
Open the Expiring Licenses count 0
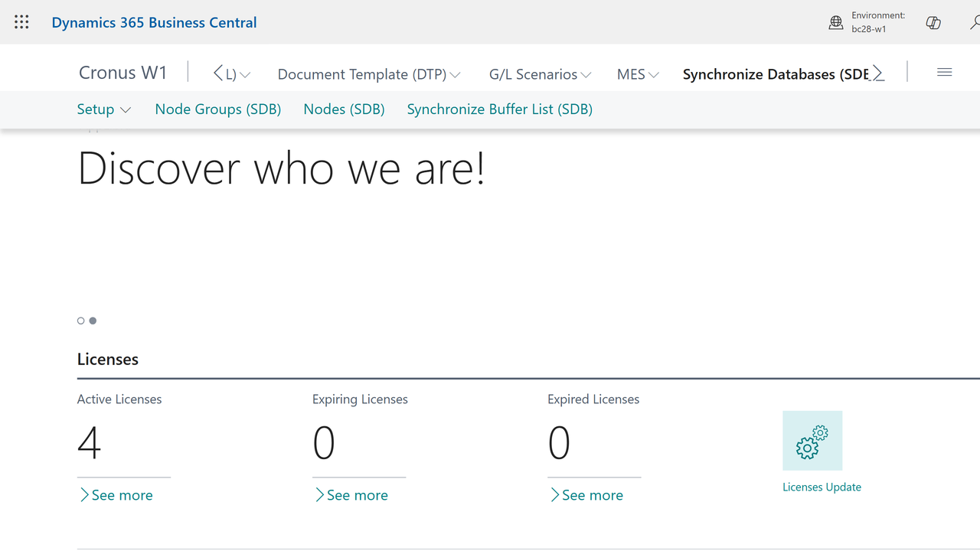324,442
